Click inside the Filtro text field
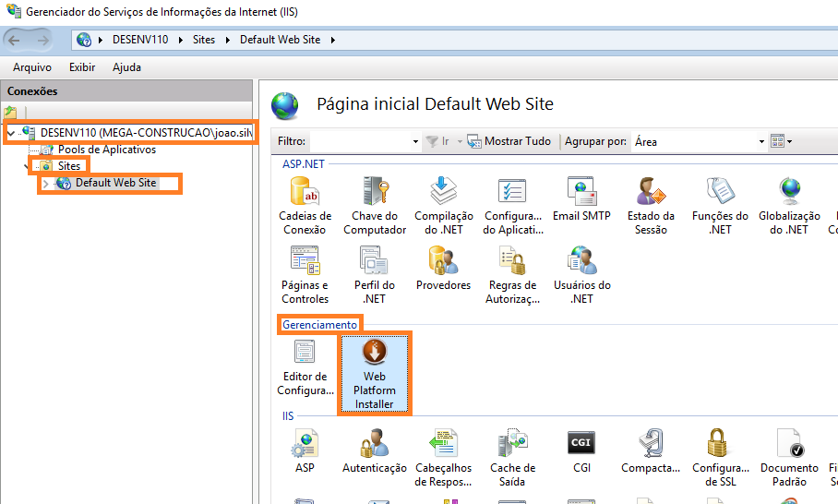The height and width of the screenshot is (504, 838). [x=360, y=141]
